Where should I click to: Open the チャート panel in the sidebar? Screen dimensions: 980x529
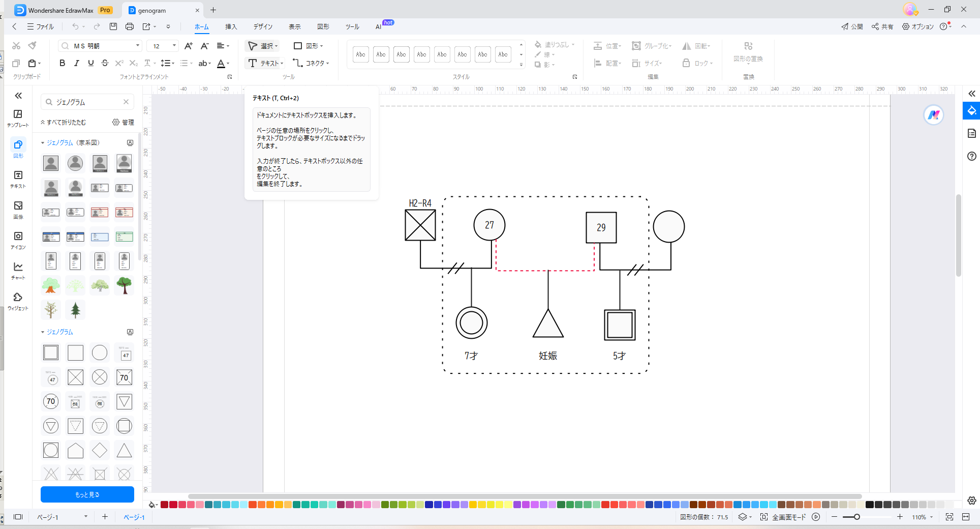[x=18, y=271]
